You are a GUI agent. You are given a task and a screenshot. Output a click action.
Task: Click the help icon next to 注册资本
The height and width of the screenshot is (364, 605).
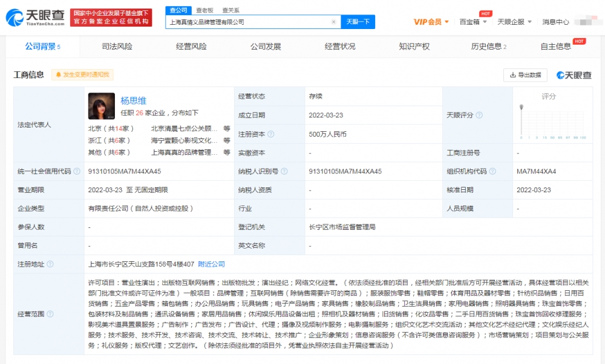tap(271, 134)
